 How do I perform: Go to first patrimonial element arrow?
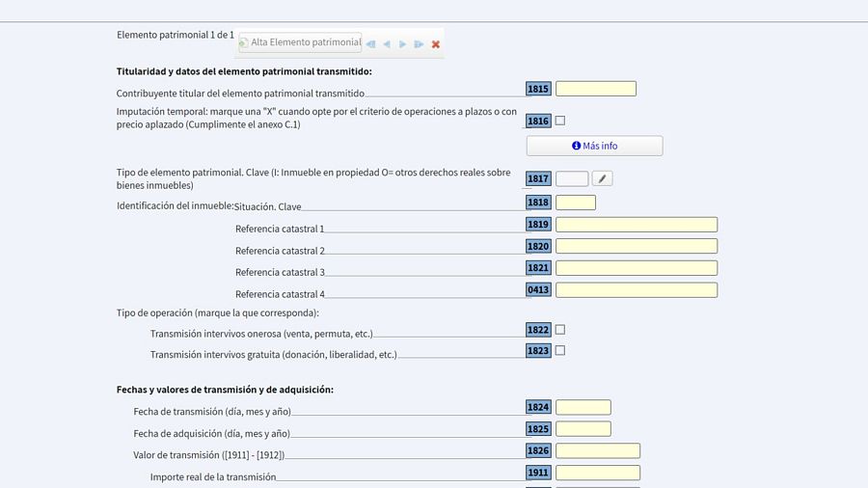(370, 44)
